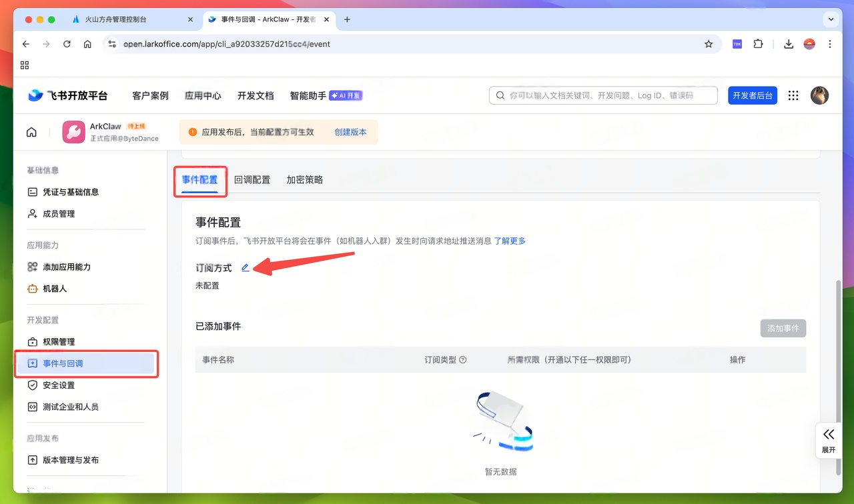Switch to the 加密策略 tab

point(304,179)
